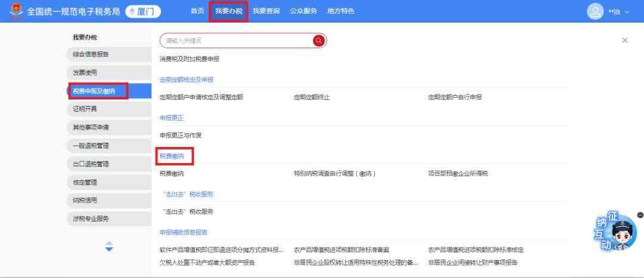Close the menu panel with X icon
Viewport: 644px width, 278px height.
[624, 40]
